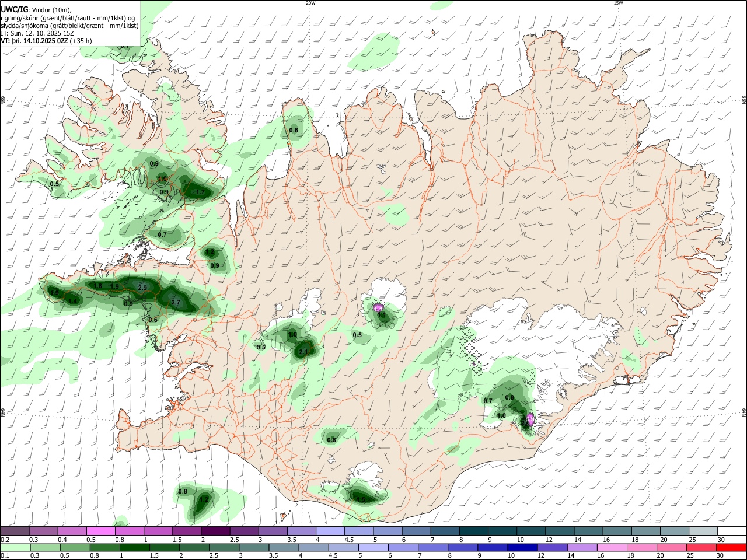Image resolution: width=747 pixels, height=560 pixels.
Task: Click the darkest purple 2 mm snow legend swatch
Action: (x=215, y=531)
